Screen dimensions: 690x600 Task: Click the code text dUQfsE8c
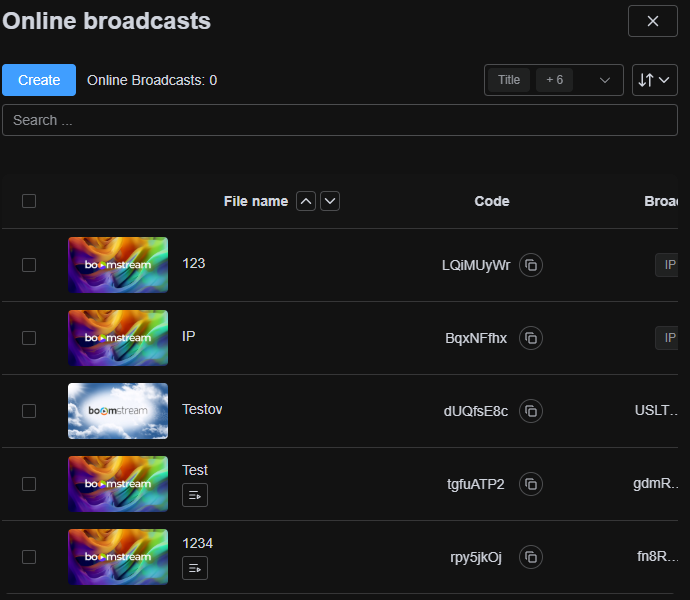(x=476, y=411)
